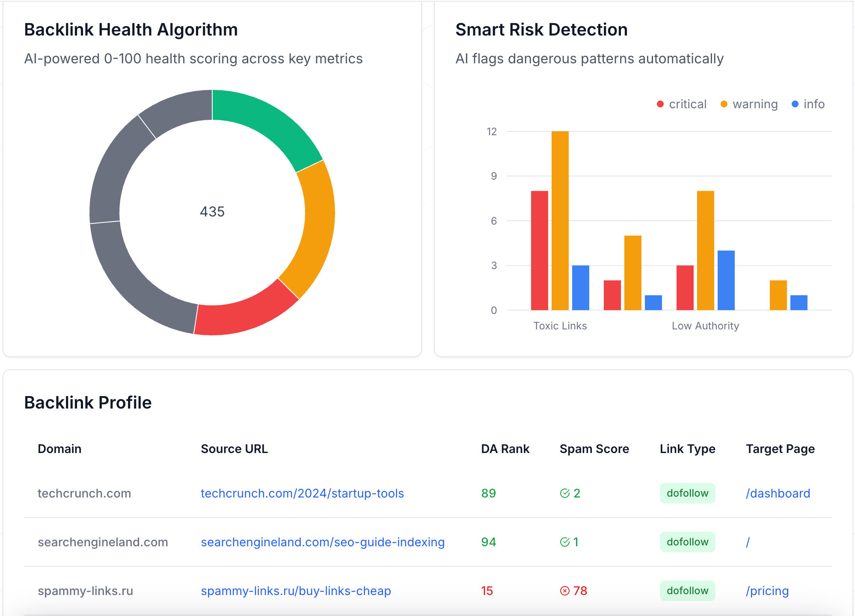This screenshot has width=855, height=616.
Task: Open the searchengineland.com/seo-guide-indexing link
Action: (x=323, y=542)
